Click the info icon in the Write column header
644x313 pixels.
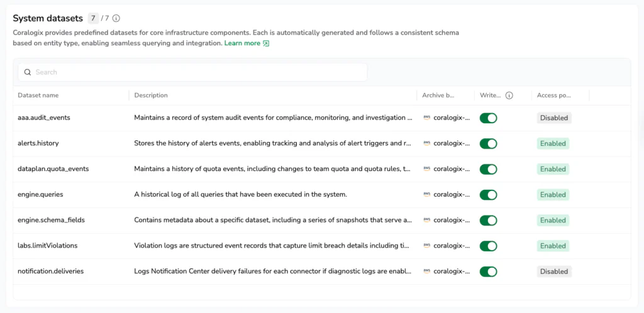click(509, 96)
